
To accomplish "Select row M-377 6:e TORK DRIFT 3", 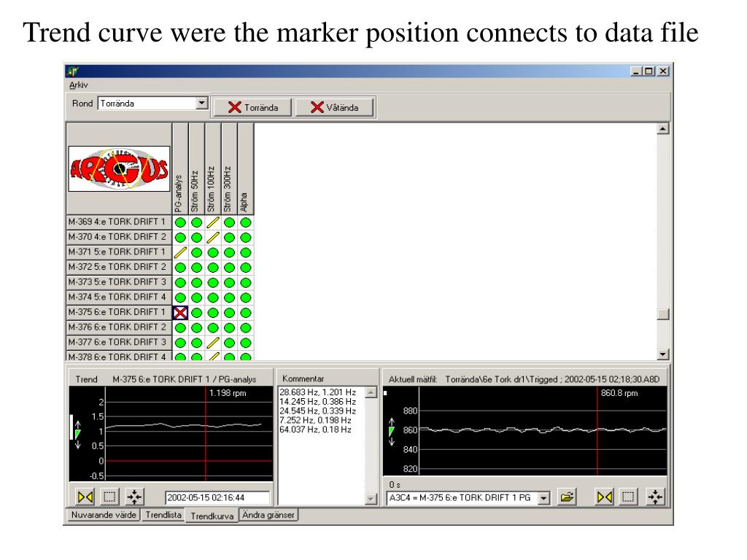I will [119, 343].
